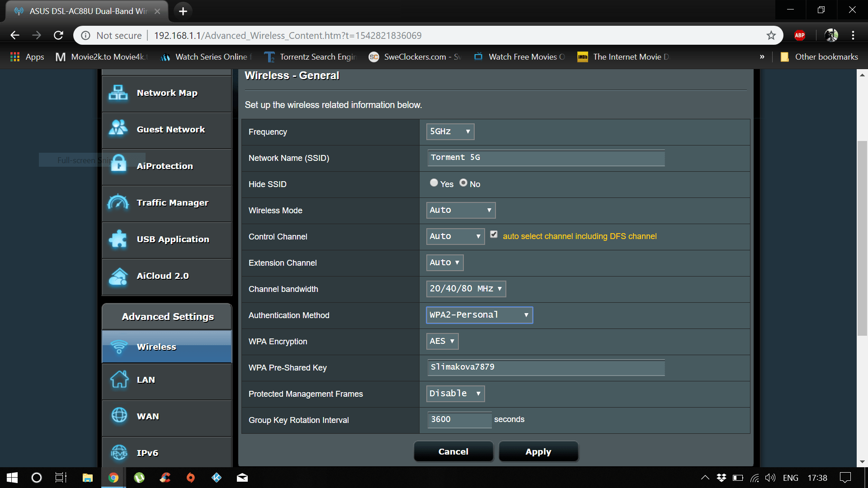
Task: Select Yes for Hide SSID
Action: (x=434, y=183)
